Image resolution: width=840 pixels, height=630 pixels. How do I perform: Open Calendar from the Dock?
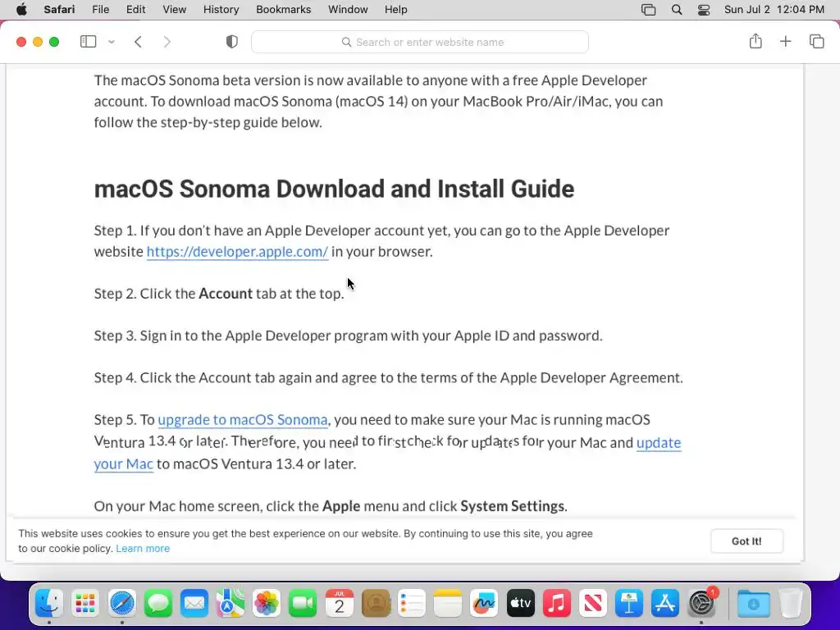[339, 605]
